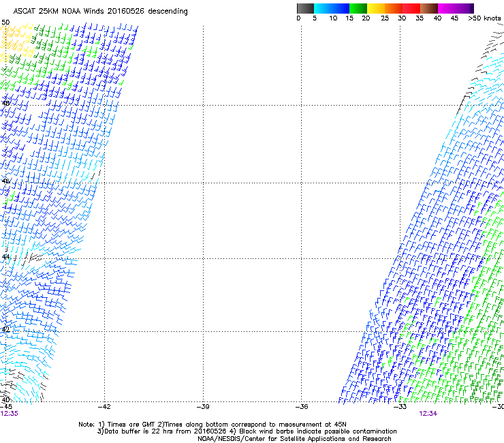Click the gray 0-5 knots color band
Image resolution: width=504 pixels, height=443 pixels.
tap(305, 8)
